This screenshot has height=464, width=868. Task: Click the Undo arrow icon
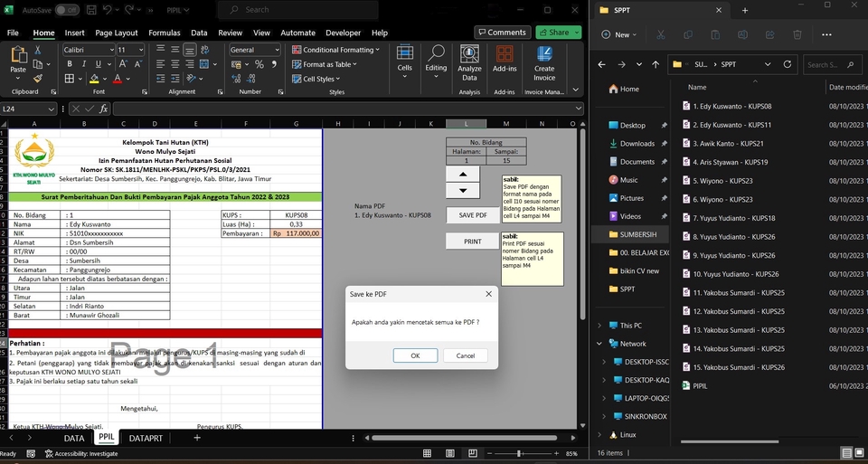coord(108,10)
